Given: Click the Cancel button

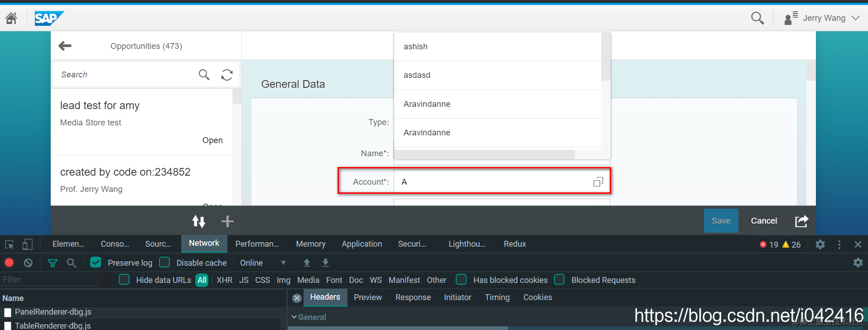Looking at the screenshot, I should coord(764,221).
